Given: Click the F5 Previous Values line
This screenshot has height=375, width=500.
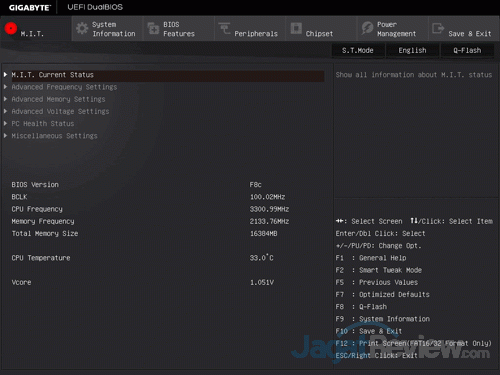Looking at the screenshot, I should click(x=377, y=282).
